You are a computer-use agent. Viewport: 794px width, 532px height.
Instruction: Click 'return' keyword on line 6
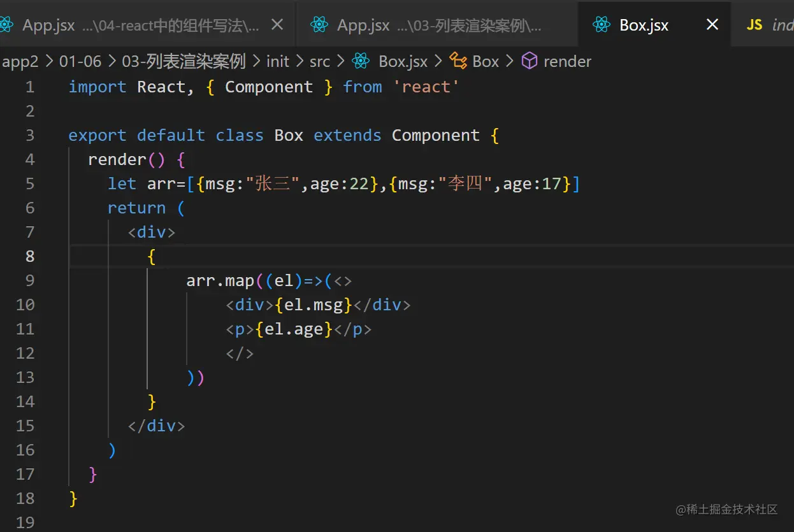click(x=136, y=208)
